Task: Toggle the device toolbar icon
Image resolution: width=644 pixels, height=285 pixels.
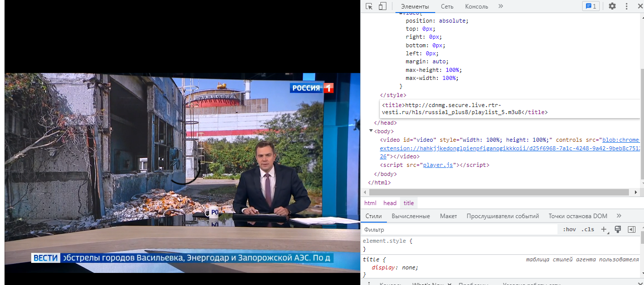Action: coord(382,6)
